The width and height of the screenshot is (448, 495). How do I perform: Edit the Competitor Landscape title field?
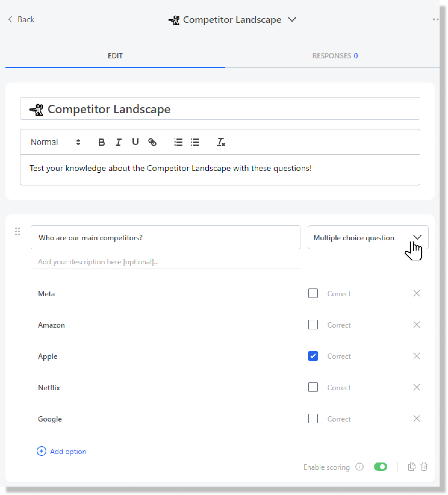click(220, 109)
